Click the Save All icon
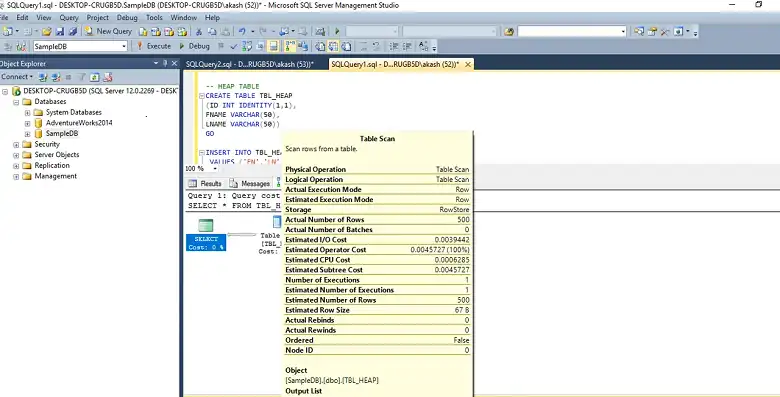The image size is (780, 397). coord(73,31)
